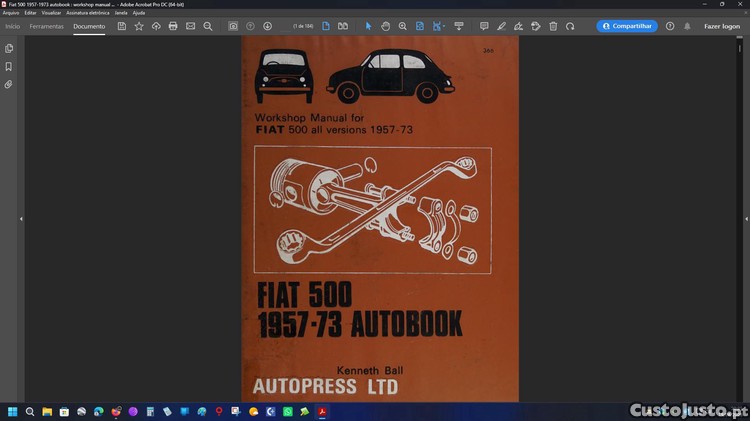The image size is (750, 421).
Task: Launch Microsoft Edge from taskbar
Action: pyautogui.click(x=99, y=412)
